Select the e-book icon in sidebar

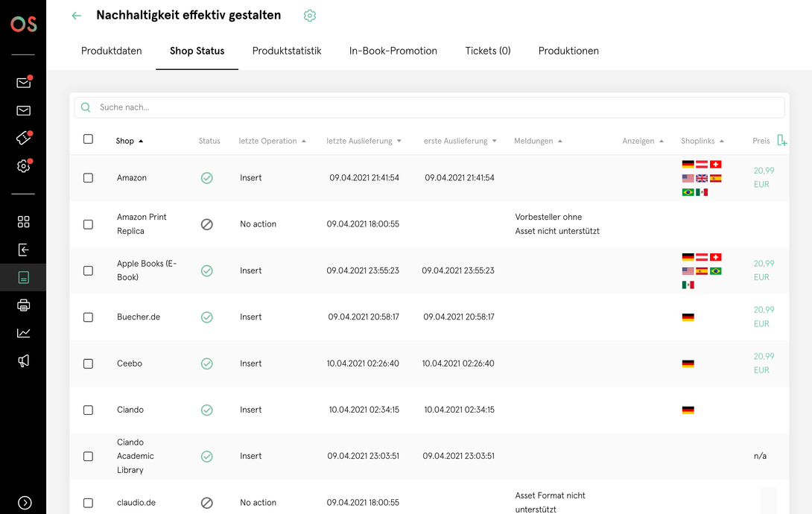pyautogui.click(x=24, y=277)
